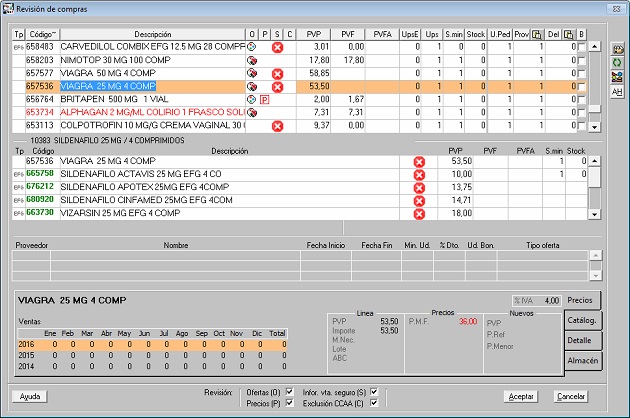Click scroll down arrow of top product table
The height and width of the screenshot is (418, 630).
coord(595,127)
